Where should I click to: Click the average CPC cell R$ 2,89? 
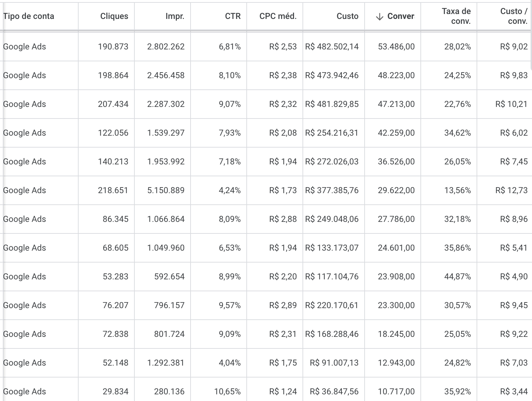283,305
